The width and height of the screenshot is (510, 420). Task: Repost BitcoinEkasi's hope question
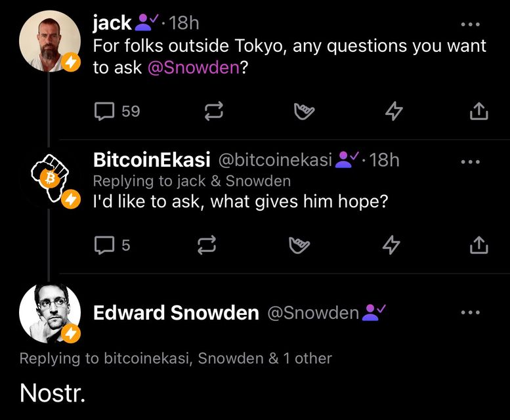(208, 245)
